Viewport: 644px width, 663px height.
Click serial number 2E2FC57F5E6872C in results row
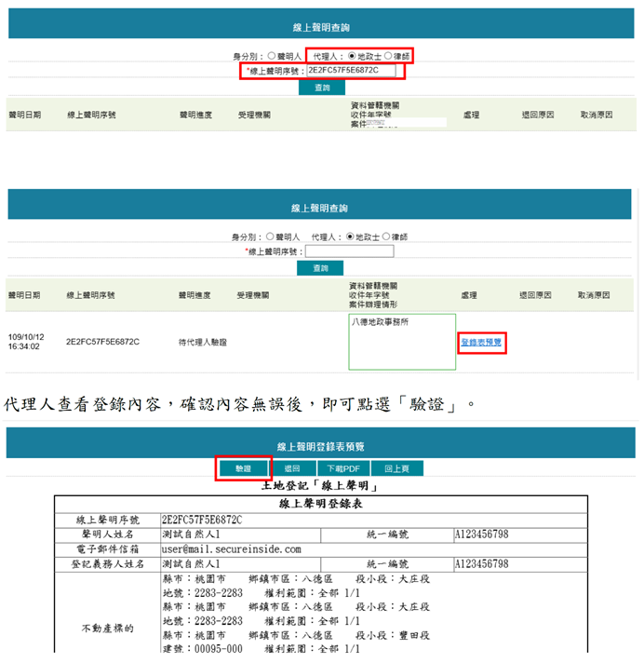[x=102, y=342]
